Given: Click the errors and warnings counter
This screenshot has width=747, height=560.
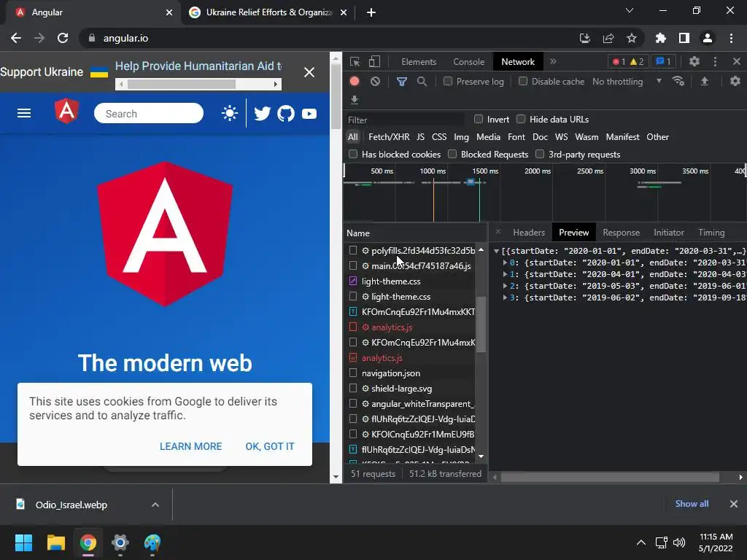Looking at the screenshot, I should coord(628,61).
